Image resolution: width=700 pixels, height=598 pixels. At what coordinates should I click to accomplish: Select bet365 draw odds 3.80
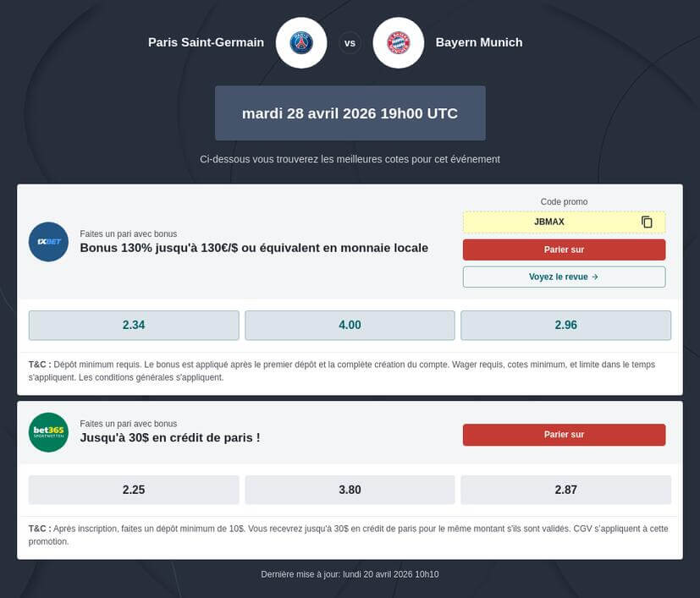(x=350, y=490)
